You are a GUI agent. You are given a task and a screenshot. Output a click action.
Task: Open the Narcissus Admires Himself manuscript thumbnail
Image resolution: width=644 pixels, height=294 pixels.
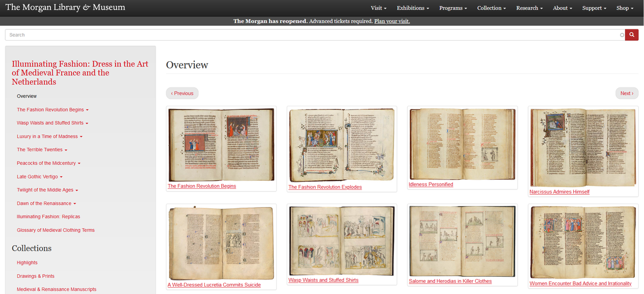(x=583, y=147)
